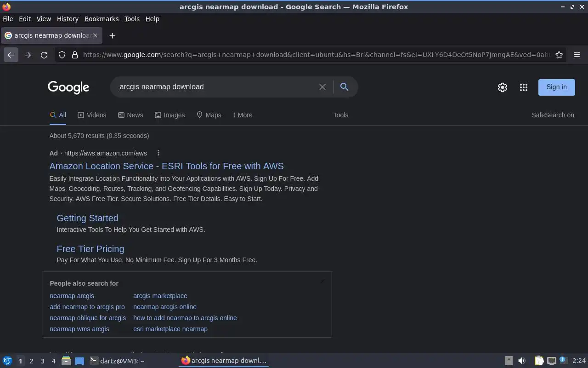Image resolution: width=588 pixels, height=368 pixels.
Task: Open the SafeSearch on setting
Action: [x=553, y=115]
